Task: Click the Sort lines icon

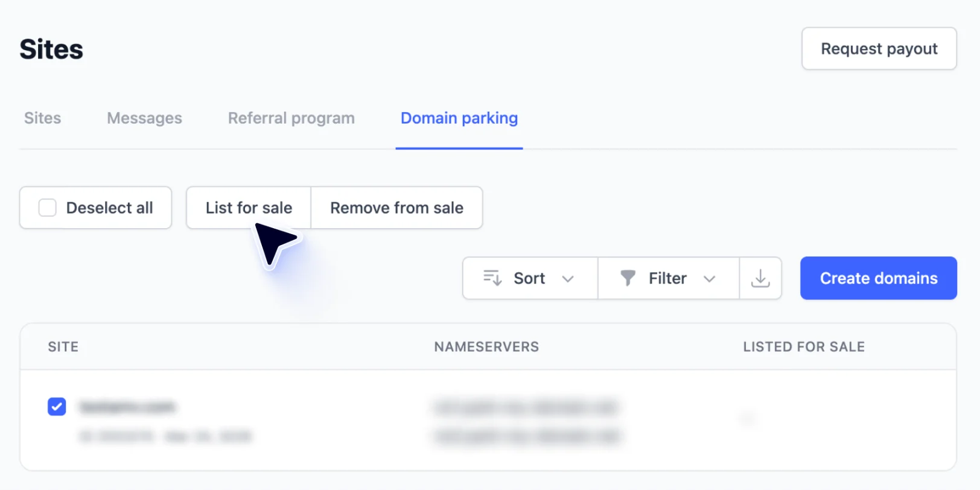Action: coord(492,278)
